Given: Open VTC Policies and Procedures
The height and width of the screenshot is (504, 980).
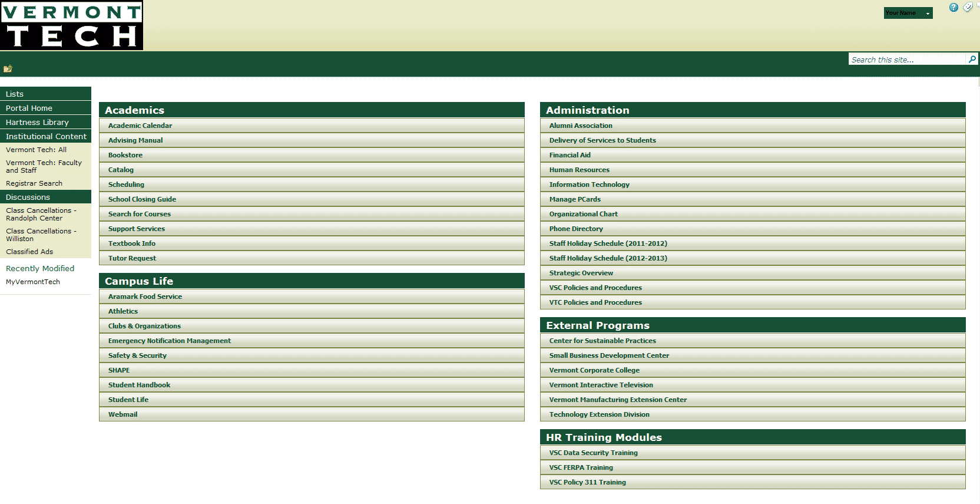Looking at the screenshot, I should (x=753, y=302).
